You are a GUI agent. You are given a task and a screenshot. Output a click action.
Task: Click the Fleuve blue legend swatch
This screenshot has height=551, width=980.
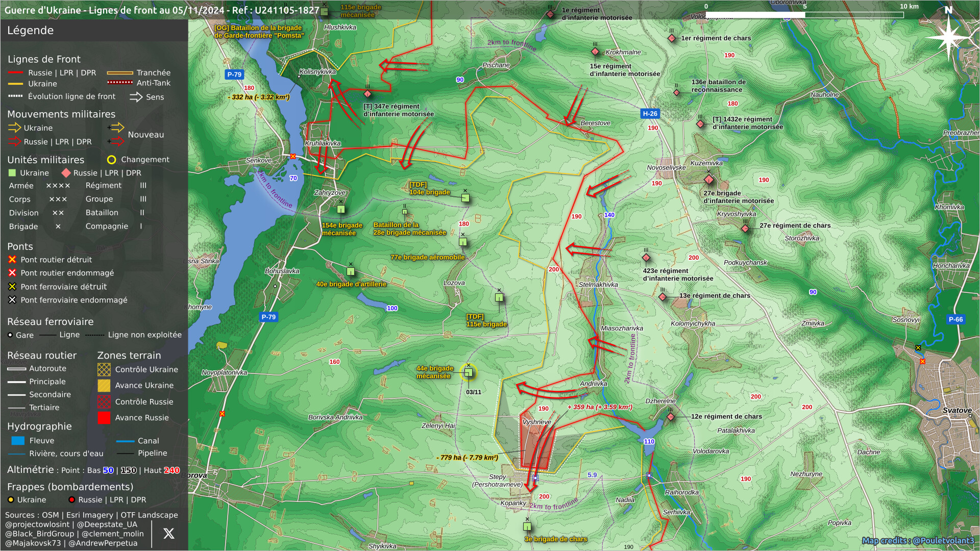(18, 440)
